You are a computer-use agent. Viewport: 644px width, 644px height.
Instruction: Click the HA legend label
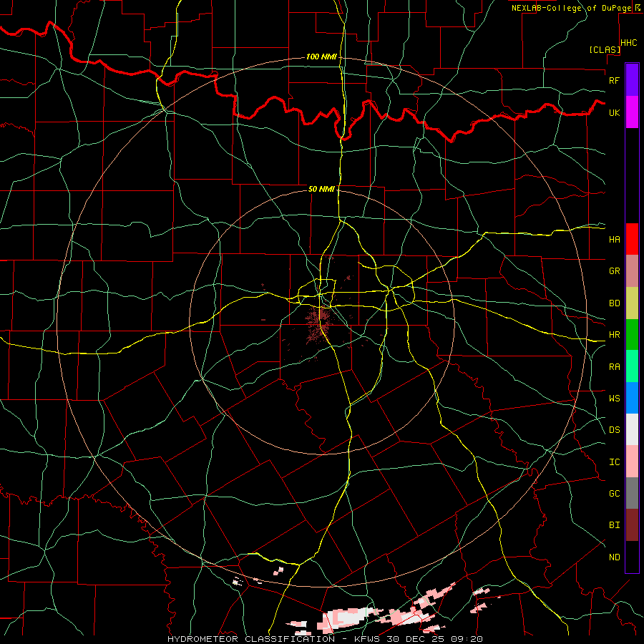tap(614, 240)
